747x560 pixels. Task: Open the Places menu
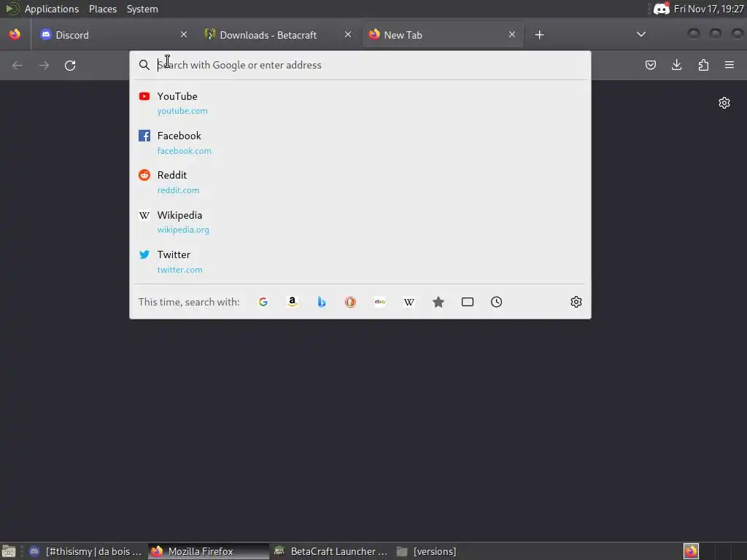tap(103, 9)
